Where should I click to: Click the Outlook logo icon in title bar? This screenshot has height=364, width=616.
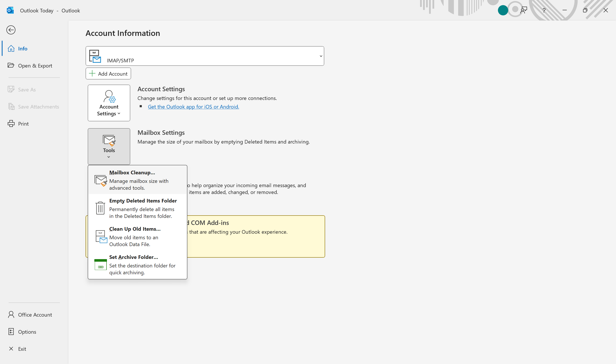tap(10, 10)
